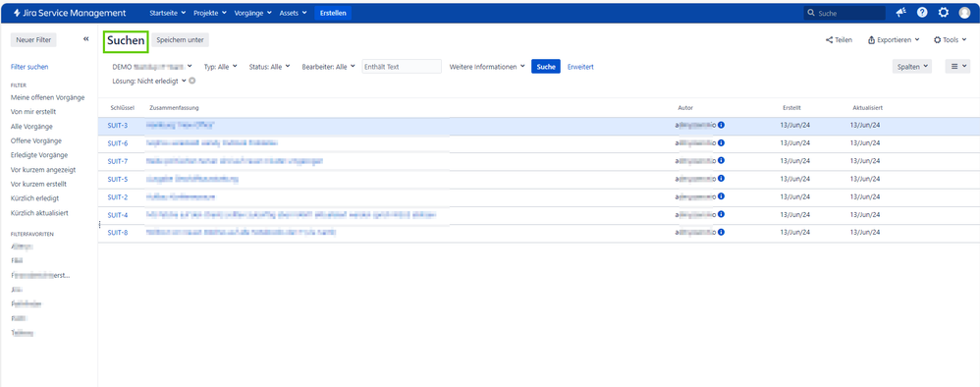
Task: Open the Exportieren dropdown
Action: pyautogui.click(x=894, y=40)
